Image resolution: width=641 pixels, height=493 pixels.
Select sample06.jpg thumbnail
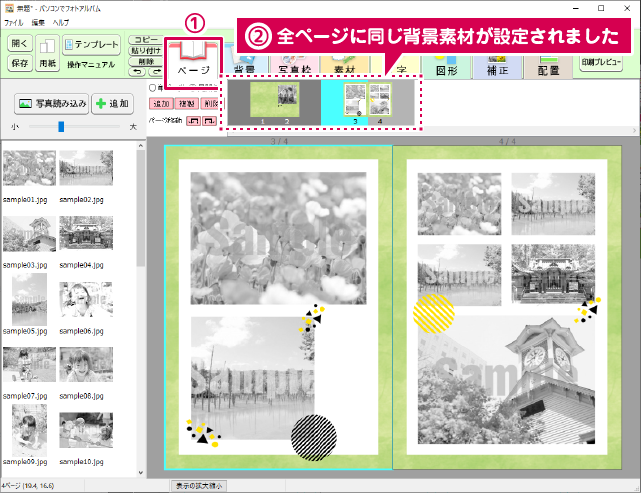[x=86, y=299]
